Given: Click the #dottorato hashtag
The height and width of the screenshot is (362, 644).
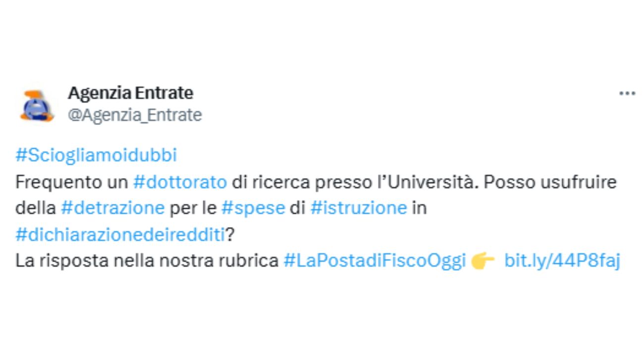Looking at the screenshot, I should (180, 182).
